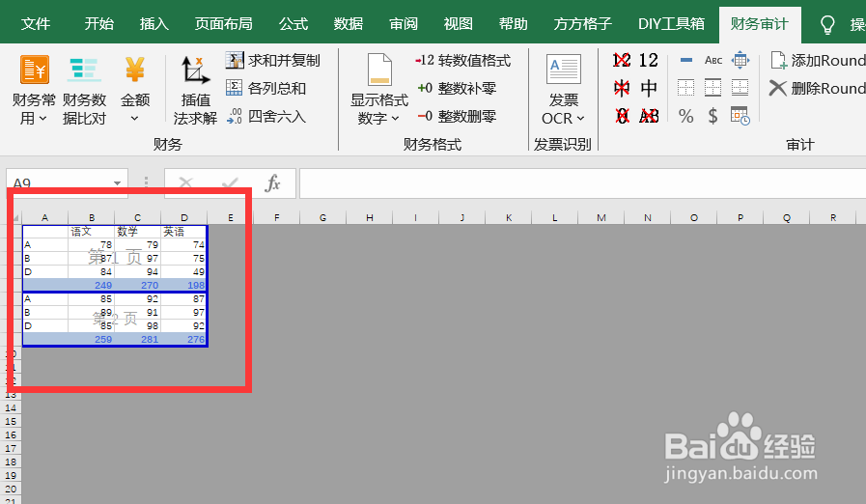Click crossed-out 中 delete Chinese icon
The height and width of the screenshot is (504, 866).
622,88
